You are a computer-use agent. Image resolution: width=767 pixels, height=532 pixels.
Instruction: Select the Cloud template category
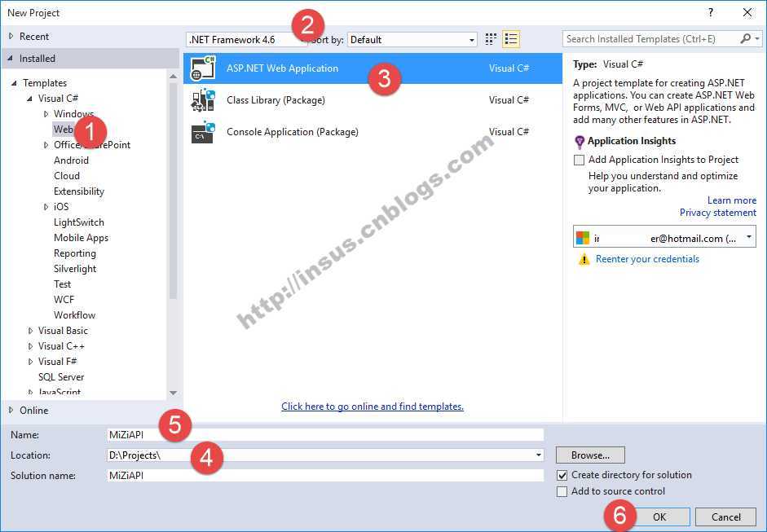pyautogui.click(x=67, y=176)
